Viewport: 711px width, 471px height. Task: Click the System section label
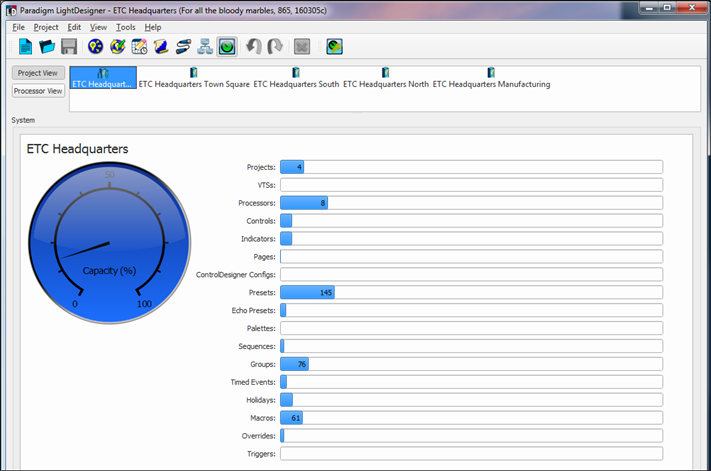point(23,120)
